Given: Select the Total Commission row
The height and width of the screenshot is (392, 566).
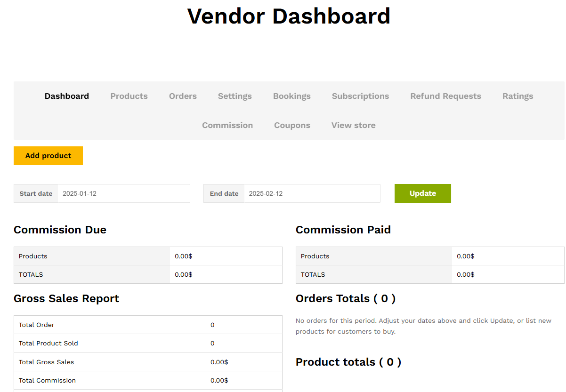Looking at the screenshot, I should click(148, 380).
